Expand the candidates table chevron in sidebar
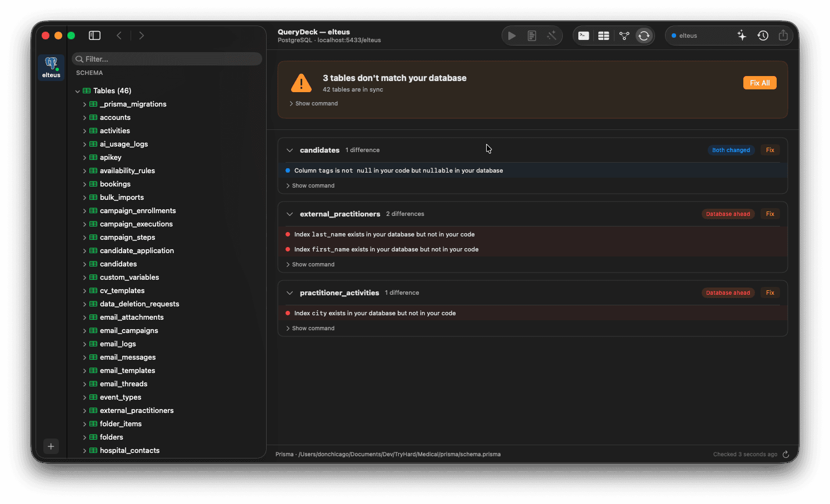 pyautogui.click(x=84, y=264)
